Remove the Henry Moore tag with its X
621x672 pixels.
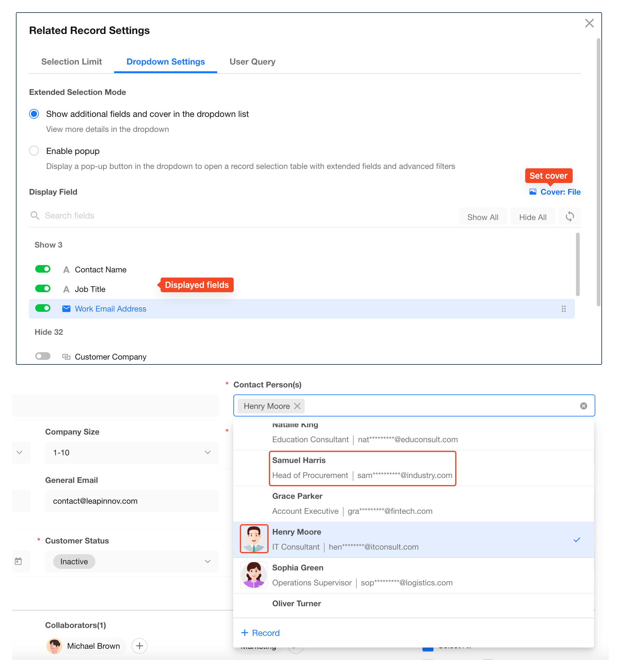point(297,406)
